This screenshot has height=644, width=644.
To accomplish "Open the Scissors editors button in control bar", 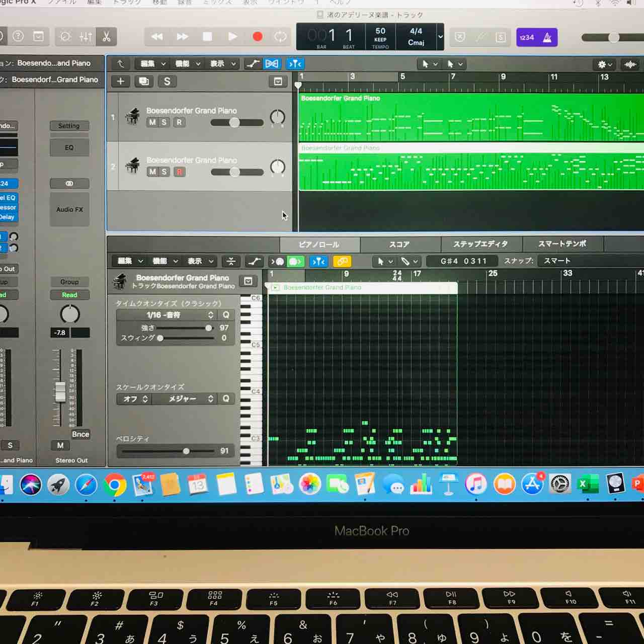I will pyautogui.click(x=106, y=37).
